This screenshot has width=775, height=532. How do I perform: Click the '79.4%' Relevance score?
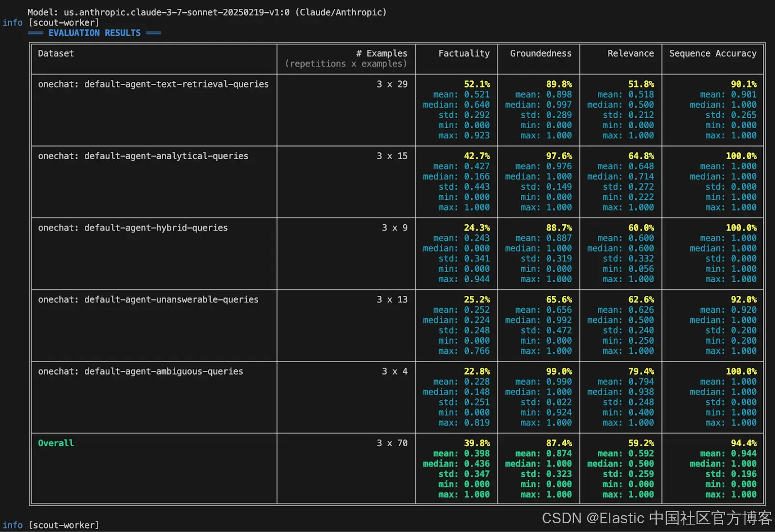pos(641,371)
